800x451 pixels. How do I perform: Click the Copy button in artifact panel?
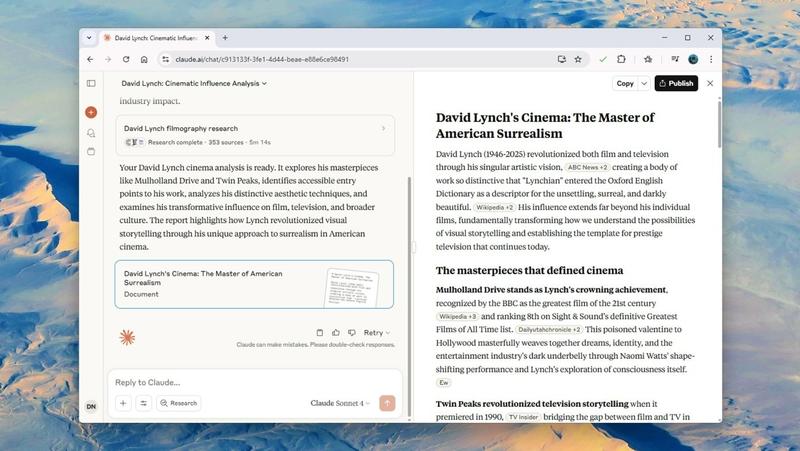click(x=625, y=83)
